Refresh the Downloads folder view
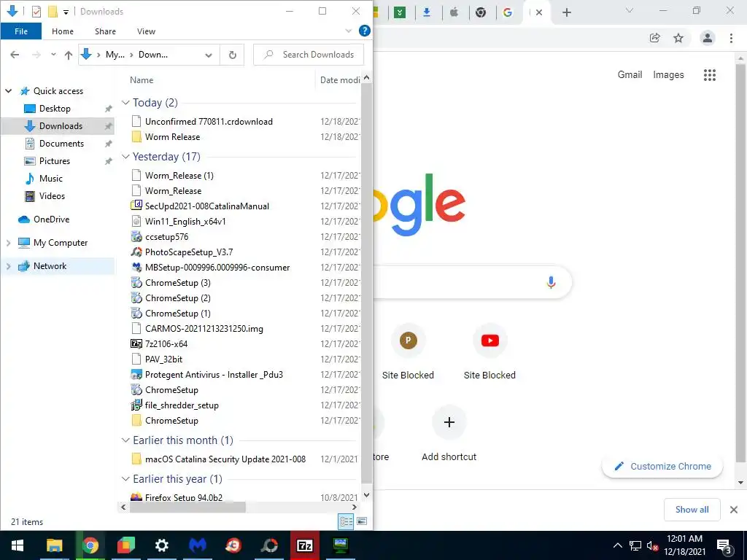 pyautogui.click(x=232, y=55)
